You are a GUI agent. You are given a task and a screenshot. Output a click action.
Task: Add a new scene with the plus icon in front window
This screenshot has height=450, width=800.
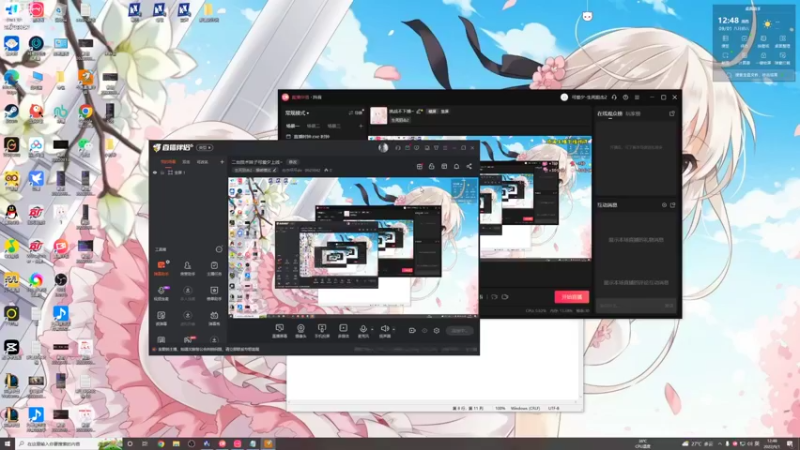pyautogui.click(x=222, y=162)
